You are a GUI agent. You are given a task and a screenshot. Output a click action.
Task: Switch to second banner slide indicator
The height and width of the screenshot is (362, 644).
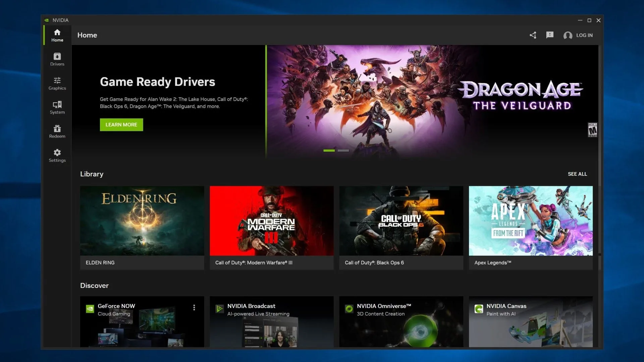pyautogui.click(x=343, y=151)
